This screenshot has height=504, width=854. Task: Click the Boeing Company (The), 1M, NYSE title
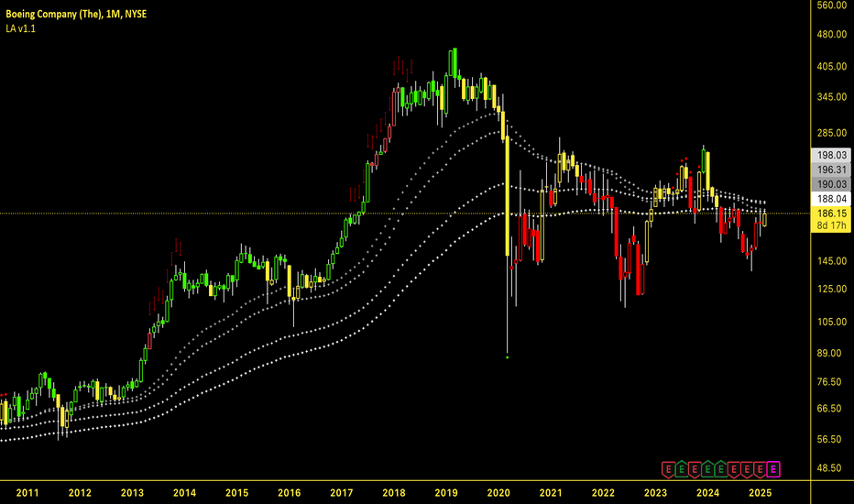[76, 14]
